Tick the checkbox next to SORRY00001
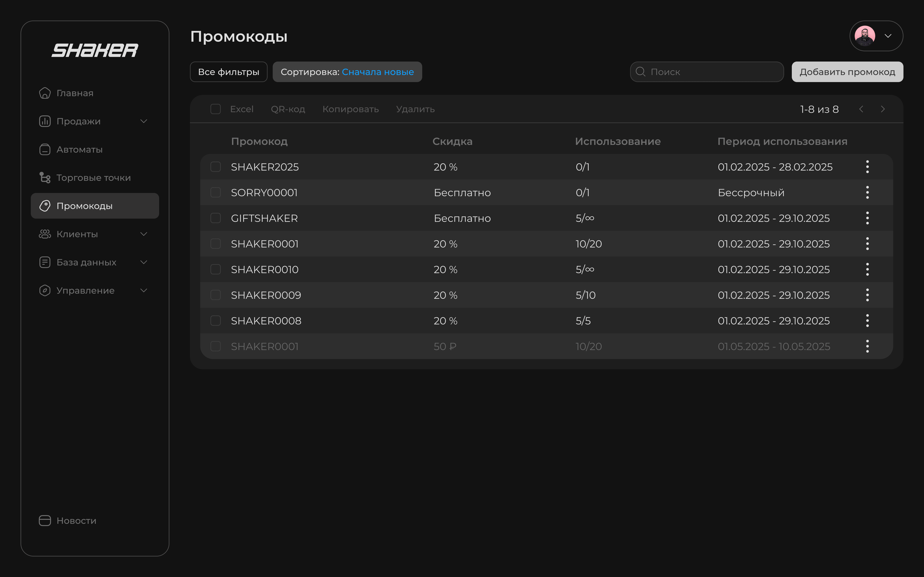 (x=215, y=192)
